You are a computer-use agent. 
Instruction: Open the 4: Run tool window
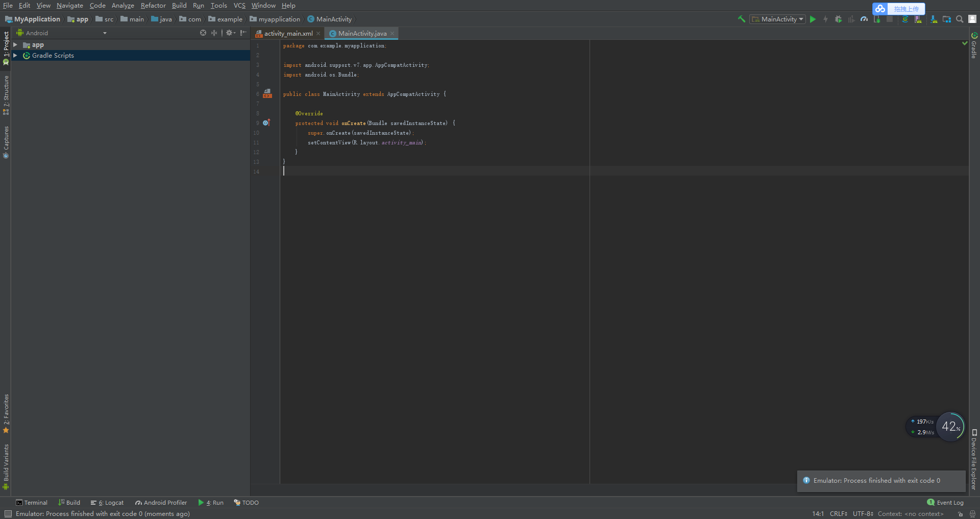(x=211, y=503)
